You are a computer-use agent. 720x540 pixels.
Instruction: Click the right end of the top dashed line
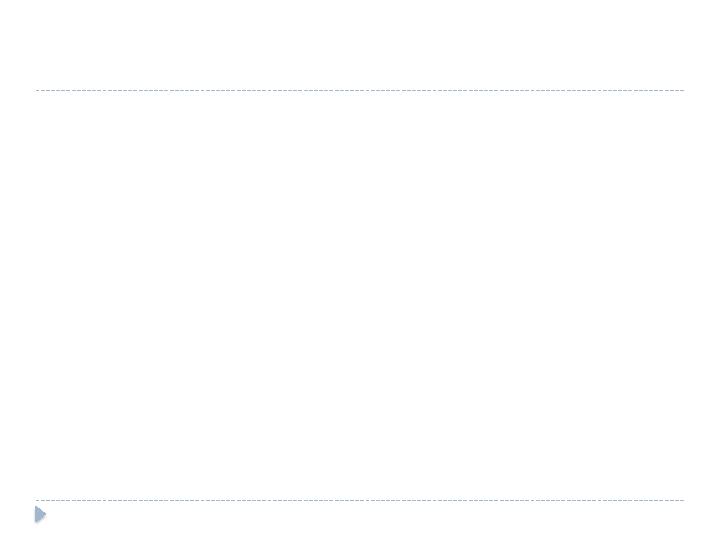(x=682, y=90)
